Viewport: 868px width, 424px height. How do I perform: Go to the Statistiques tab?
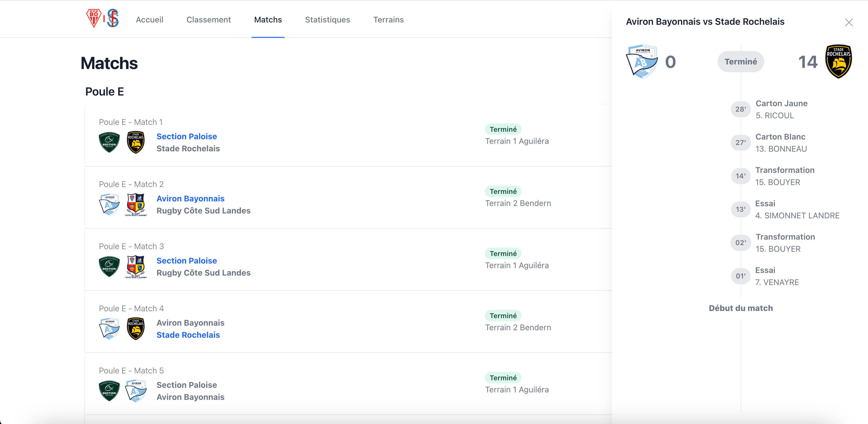click(x=328, y=20)
